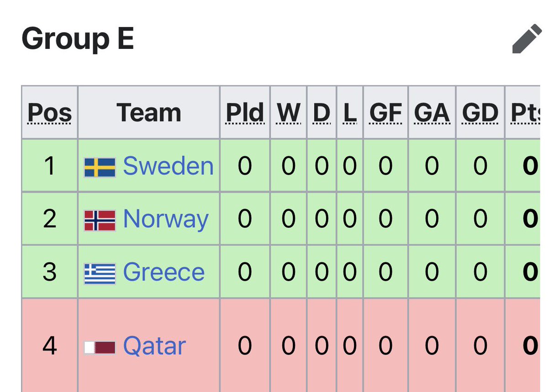Click the Group E section heading
The width and height of the screenshot is (548, 392).
78,39
